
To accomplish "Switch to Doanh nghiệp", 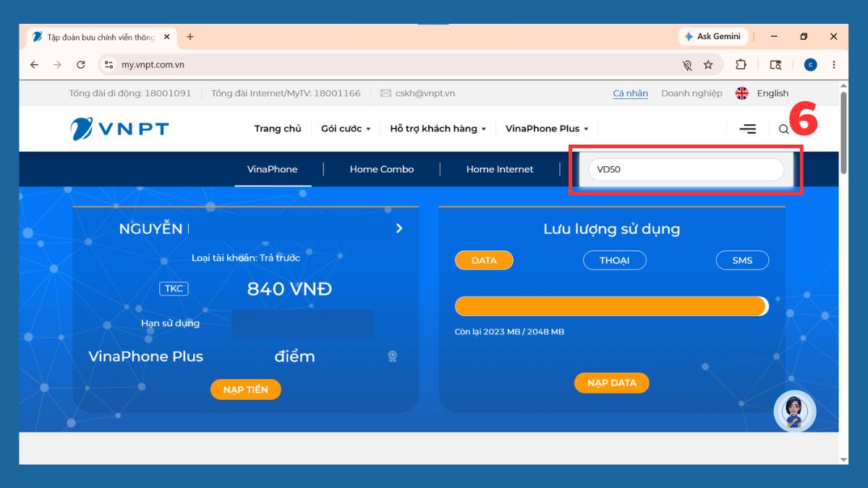I will point(692,93).
